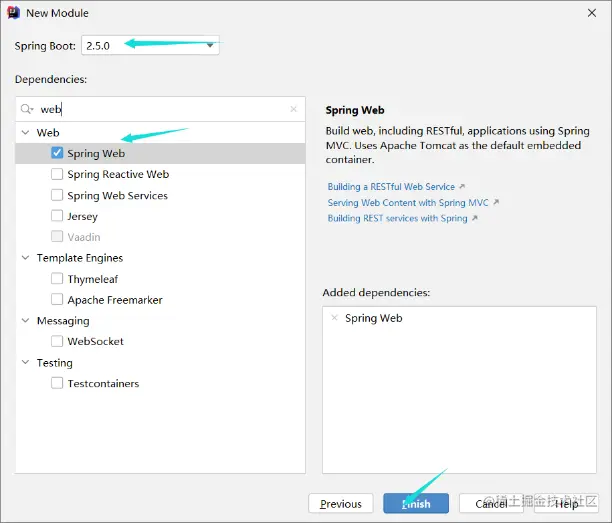Viewport: 612px width, 523px height.
Task: Cancel the New Module wizard
Action: tap(491, 503)
